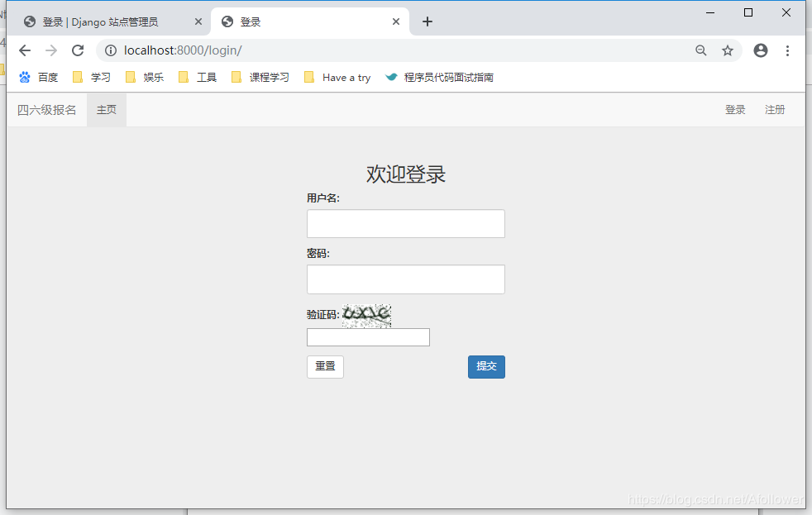Viewport: 812px width, 515px height.
Task: Focus the 密码 input field
Action: (x=405, y=279)
